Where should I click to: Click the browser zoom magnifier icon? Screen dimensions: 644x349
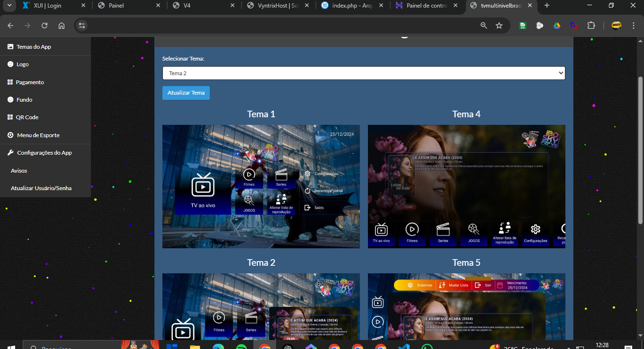point(483,26)
